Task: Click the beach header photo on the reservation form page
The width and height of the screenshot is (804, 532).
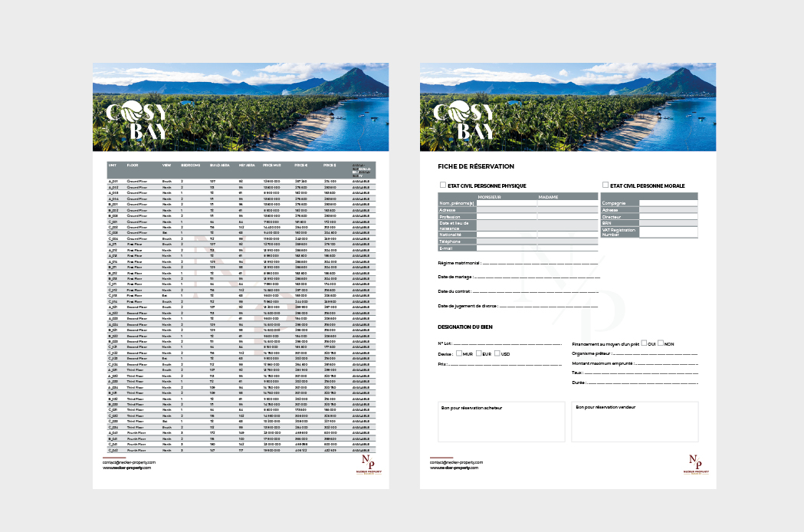Action: pyautogui.click(x=568, y=107)
